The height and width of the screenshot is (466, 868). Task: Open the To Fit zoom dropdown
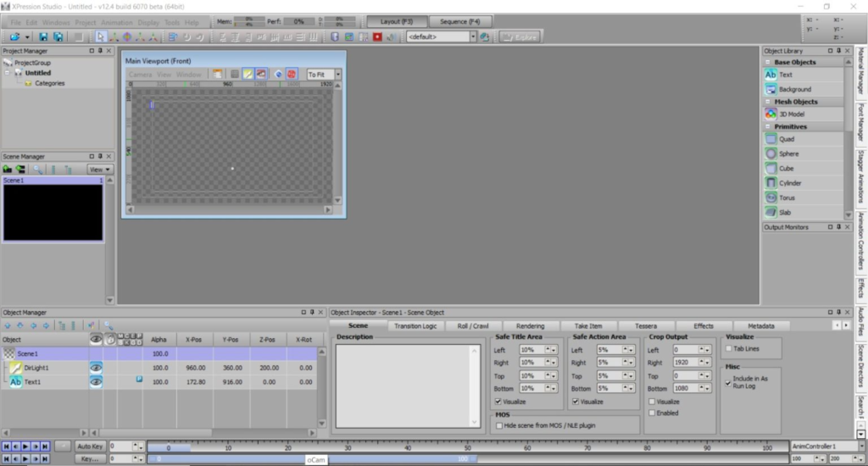coord(337,75)
